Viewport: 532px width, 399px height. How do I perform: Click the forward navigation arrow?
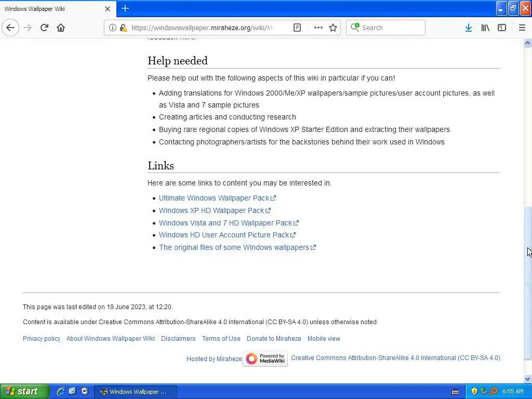click(x=28, y=28)
